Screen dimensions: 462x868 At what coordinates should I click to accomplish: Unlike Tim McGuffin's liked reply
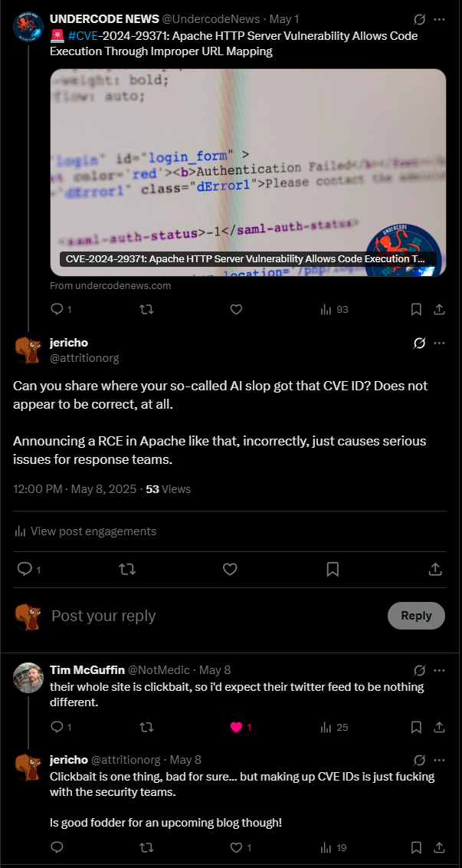[x=236, y=727]
